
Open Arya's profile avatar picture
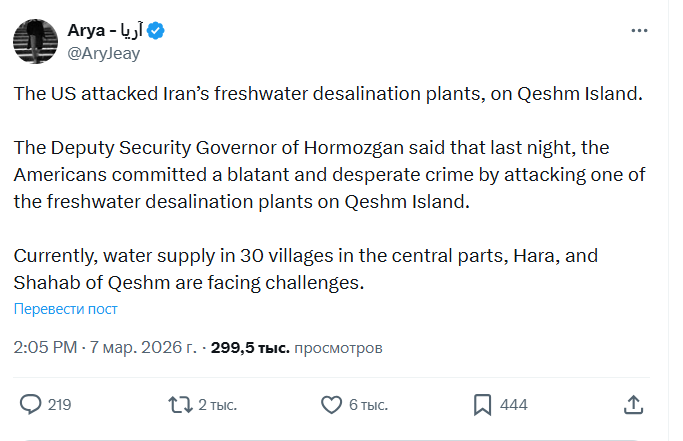(34, 41)
